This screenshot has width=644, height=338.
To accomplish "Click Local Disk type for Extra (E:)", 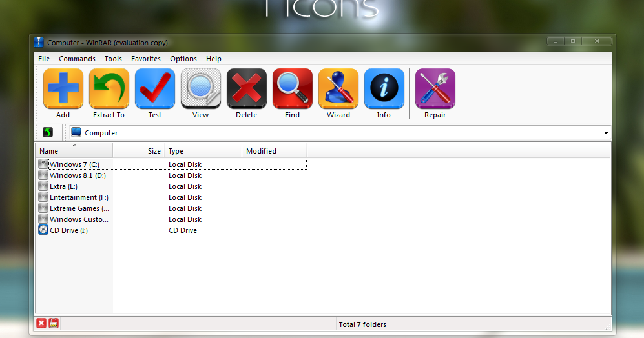I will click(x=185, y=186).
